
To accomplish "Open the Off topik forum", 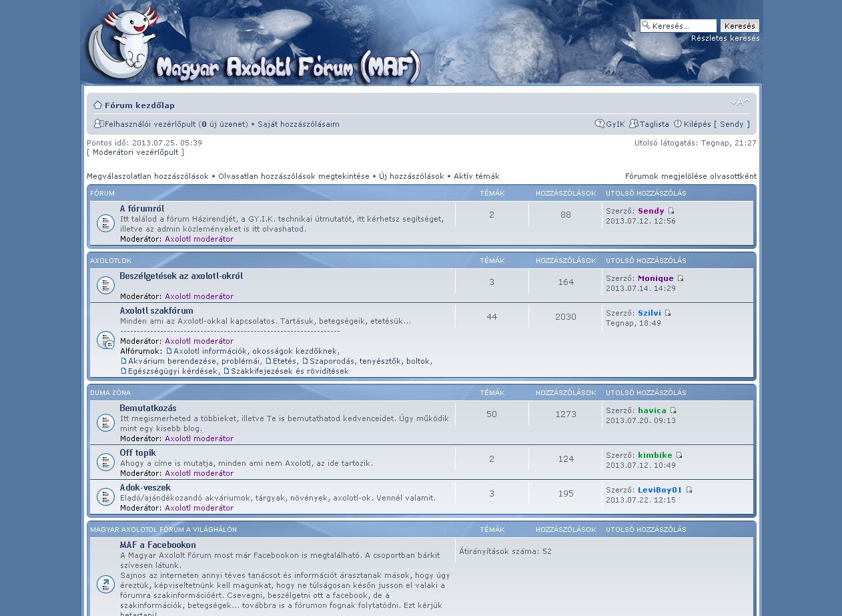I will click(x=138, y=452).
